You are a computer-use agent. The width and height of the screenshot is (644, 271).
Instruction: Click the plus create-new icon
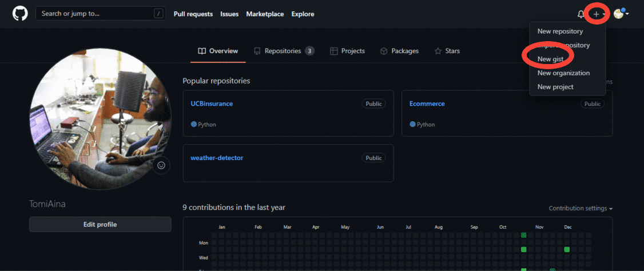click(597, 14)
